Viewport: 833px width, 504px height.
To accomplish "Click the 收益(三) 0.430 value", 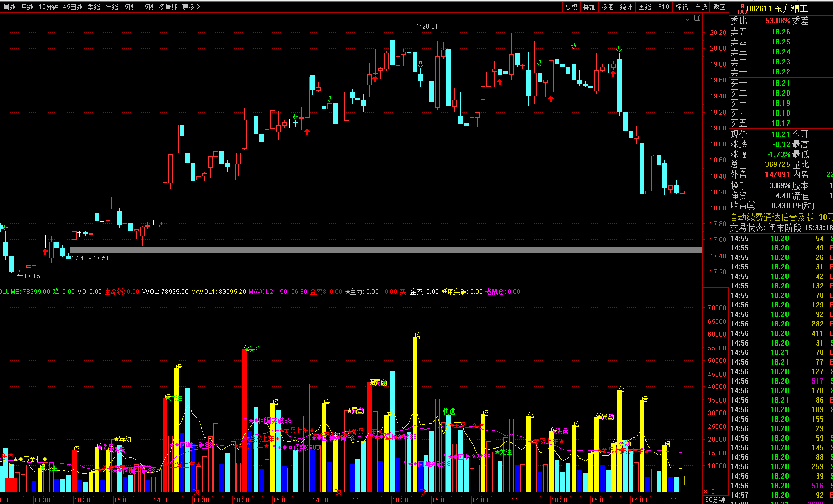I will [x=781, y=206].
